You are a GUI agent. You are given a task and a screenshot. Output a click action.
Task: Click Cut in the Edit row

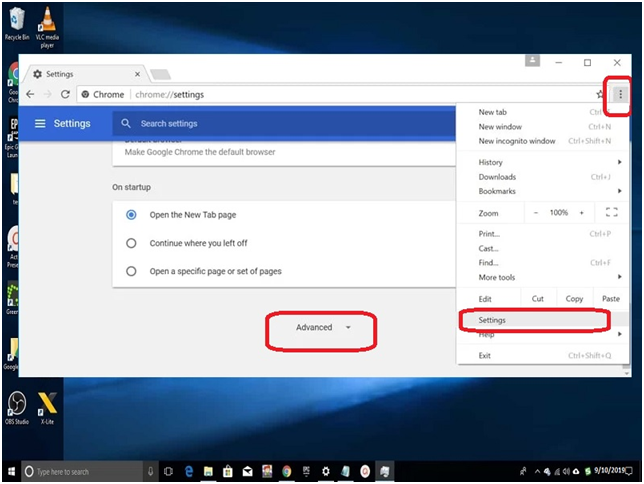pyautogui.click(x=538, y=299)
